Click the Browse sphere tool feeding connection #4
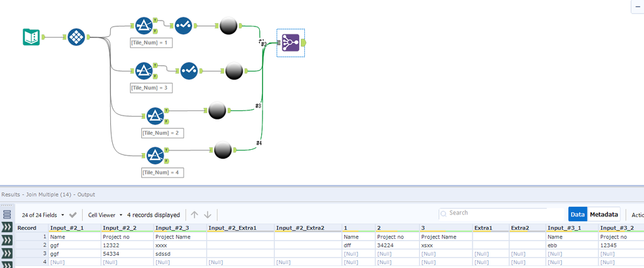Image resolution: width=644 pixels, height=268 pixels. pos(222,150)
